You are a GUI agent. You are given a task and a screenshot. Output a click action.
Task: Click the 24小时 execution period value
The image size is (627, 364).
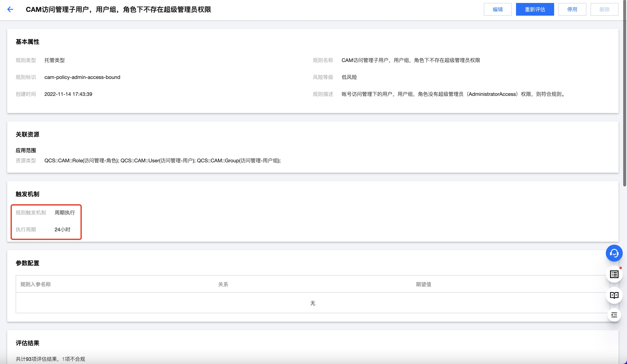click(x=62, y=229)
